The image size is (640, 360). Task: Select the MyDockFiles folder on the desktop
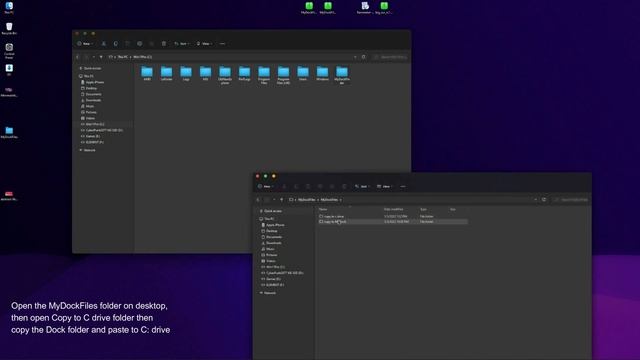[9, 132]
